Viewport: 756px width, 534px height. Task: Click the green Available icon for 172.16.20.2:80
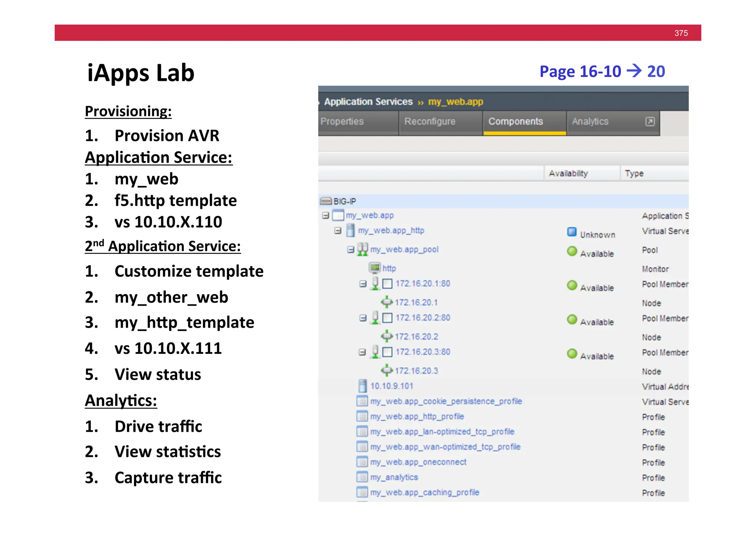(x=572, y=319)
